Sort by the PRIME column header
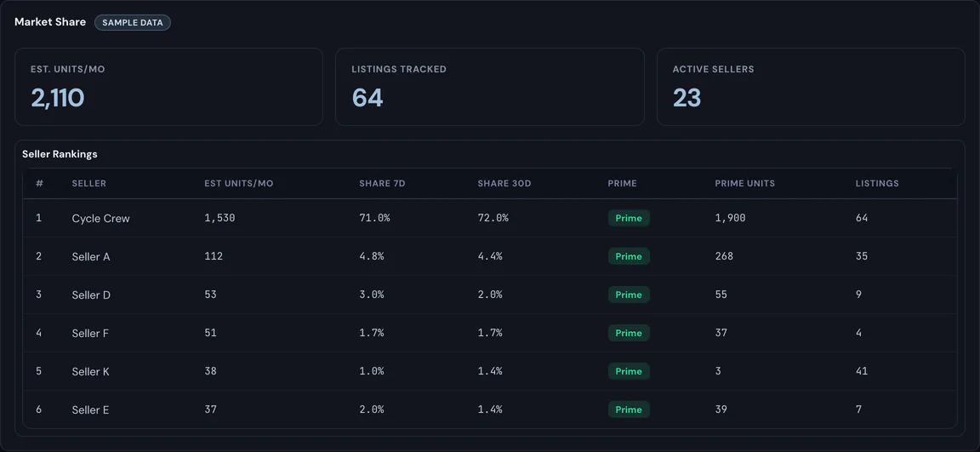Screen dimensions: 980x452 click(x=623, y=184)
